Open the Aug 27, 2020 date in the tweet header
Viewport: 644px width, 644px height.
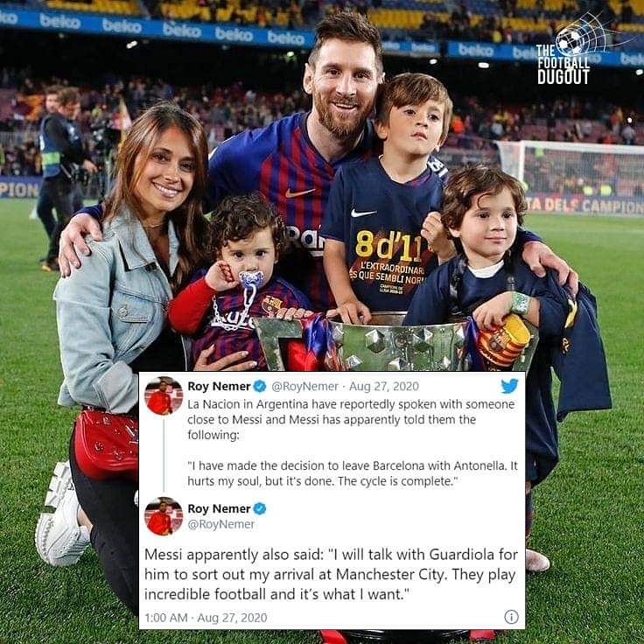pos(384,386)
